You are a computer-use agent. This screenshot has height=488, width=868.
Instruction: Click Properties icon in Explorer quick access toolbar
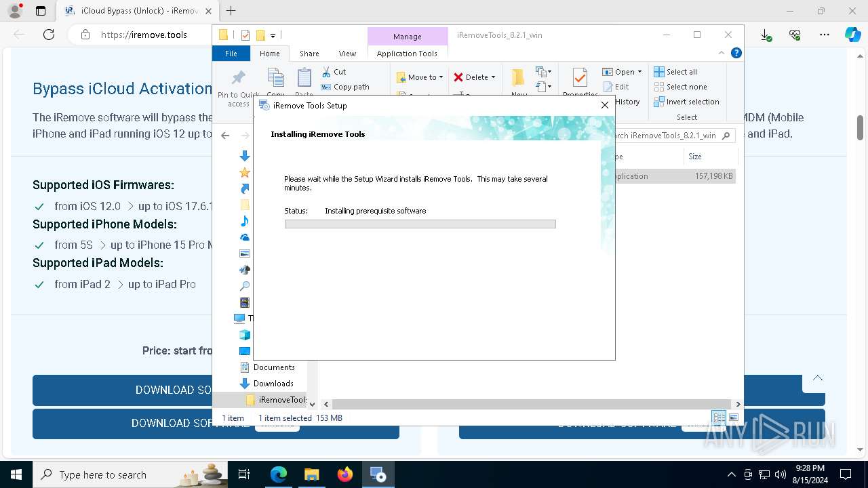[245, 35]
